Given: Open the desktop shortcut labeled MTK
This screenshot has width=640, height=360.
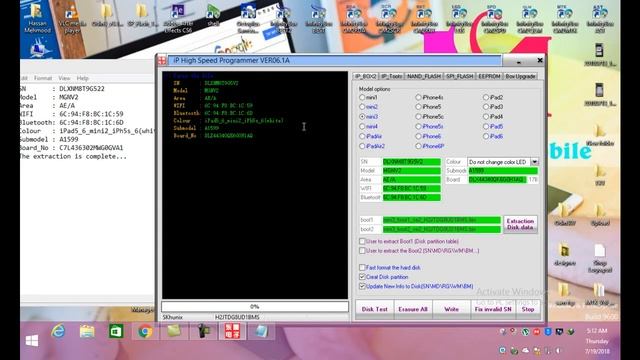Looking at the screenshot, I should (x=564, y=19).
